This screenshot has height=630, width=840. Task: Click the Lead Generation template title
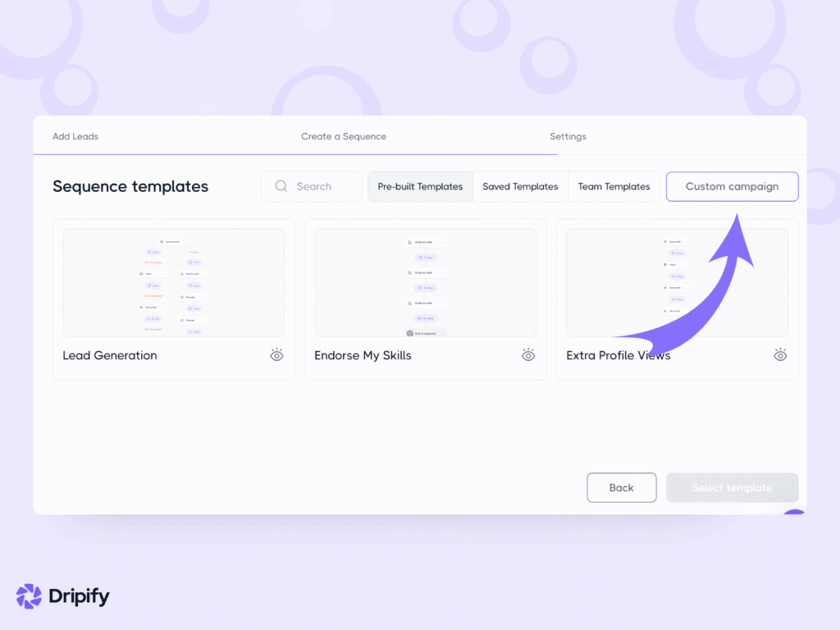tap(110, 355)
